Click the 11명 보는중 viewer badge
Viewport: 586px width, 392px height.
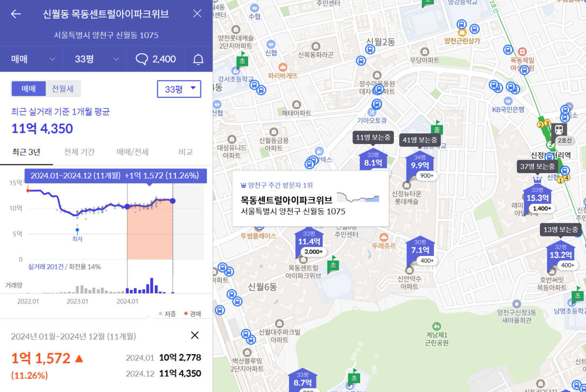pos(373,137)
